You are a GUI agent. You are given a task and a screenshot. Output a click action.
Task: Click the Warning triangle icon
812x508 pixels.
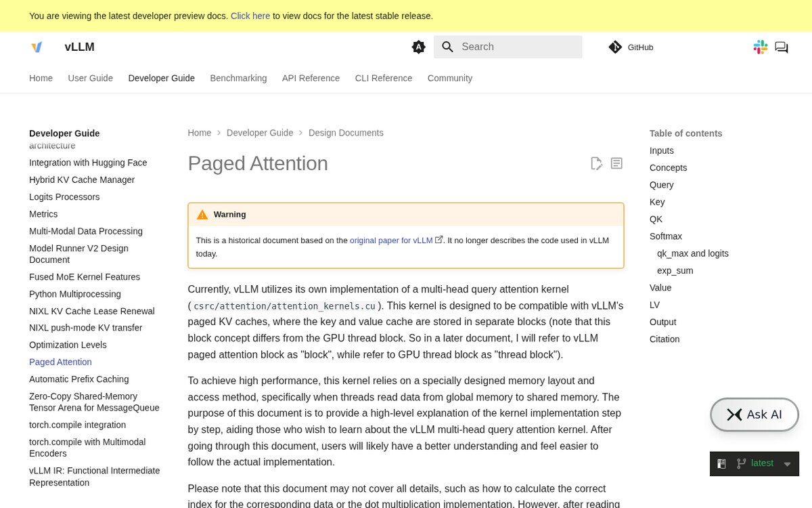(x=202, y=214)
